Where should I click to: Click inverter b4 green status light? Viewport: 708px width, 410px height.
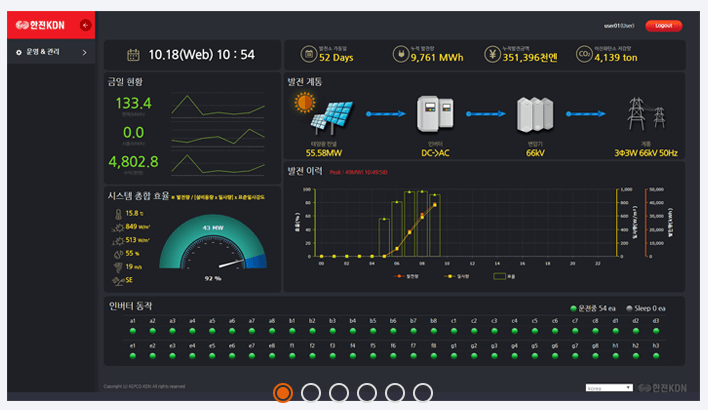click(x=353, y=331)
